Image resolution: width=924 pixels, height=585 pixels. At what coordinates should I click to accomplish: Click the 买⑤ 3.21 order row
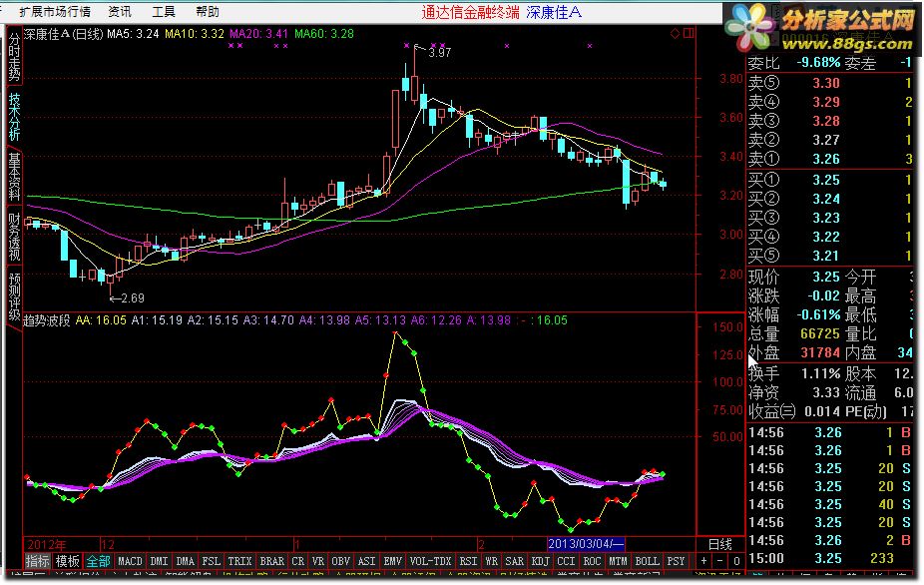coord(831,256)
